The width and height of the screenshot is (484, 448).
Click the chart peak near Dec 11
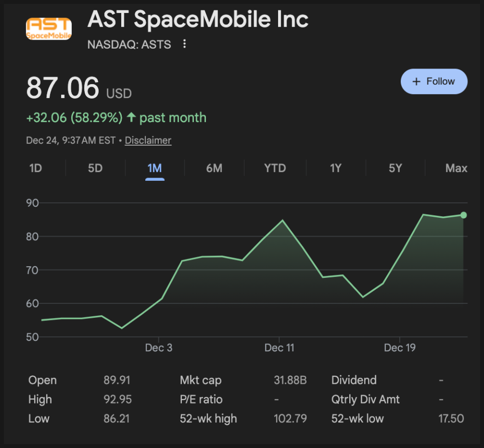point(282,220)
